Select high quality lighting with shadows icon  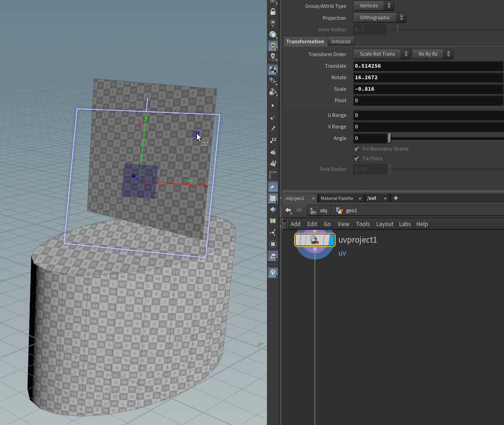click(x=273, y=57)
